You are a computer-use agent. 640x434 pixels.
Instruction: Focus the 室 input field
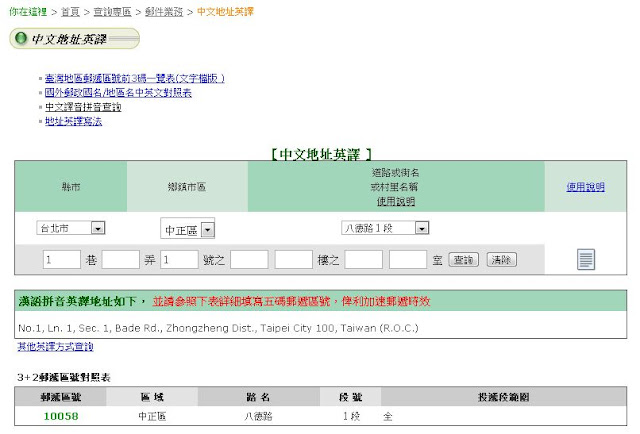408,260
